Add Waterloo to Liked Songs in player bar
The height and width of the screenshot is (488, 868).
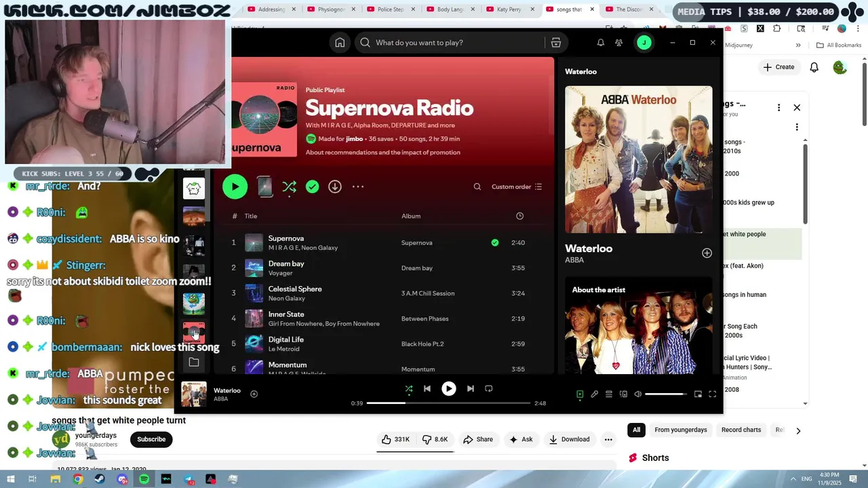click(254, 394)
